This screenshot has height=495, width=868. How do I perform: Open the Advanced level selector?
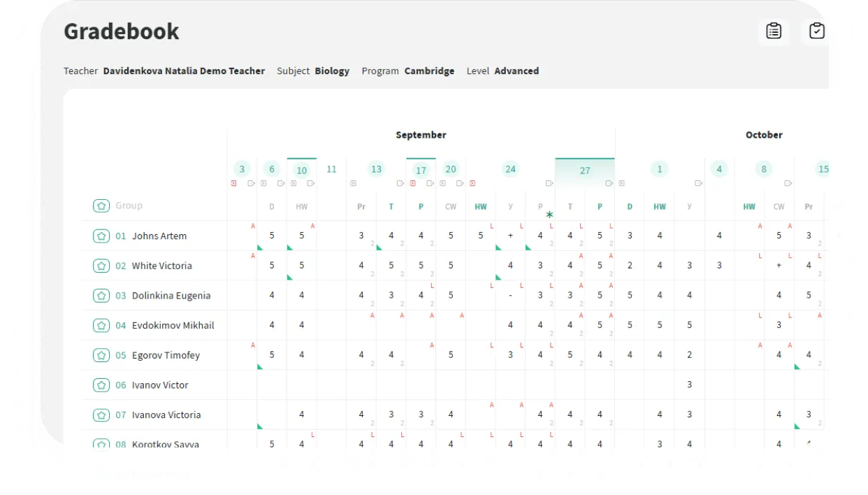click(516, 71)
